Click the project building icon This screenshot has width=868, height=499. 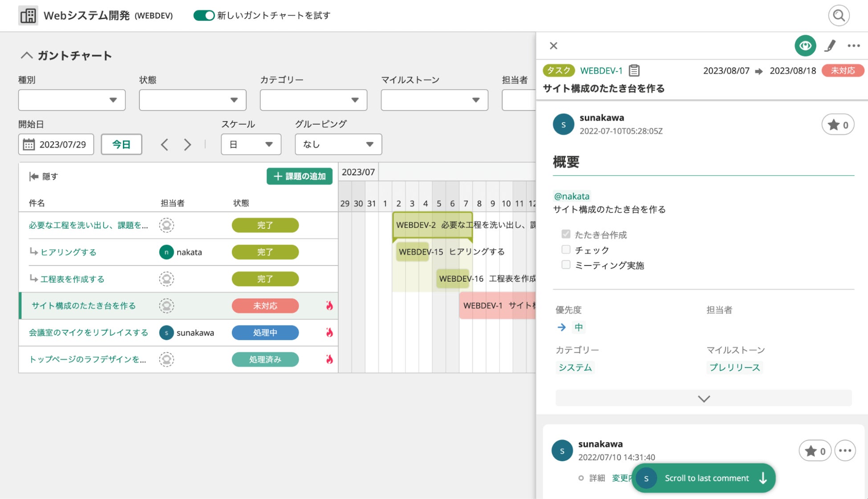pos(28,16)
